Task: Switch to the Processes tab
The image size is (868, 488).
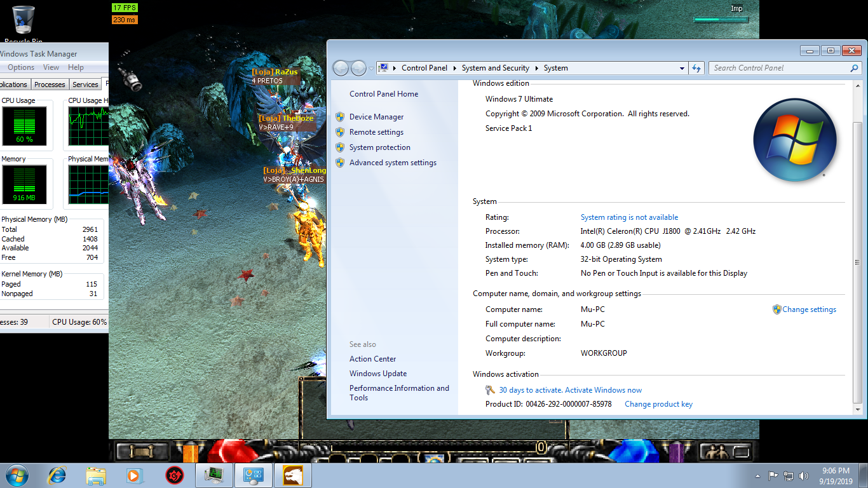Action: click(x=50, y=85)
